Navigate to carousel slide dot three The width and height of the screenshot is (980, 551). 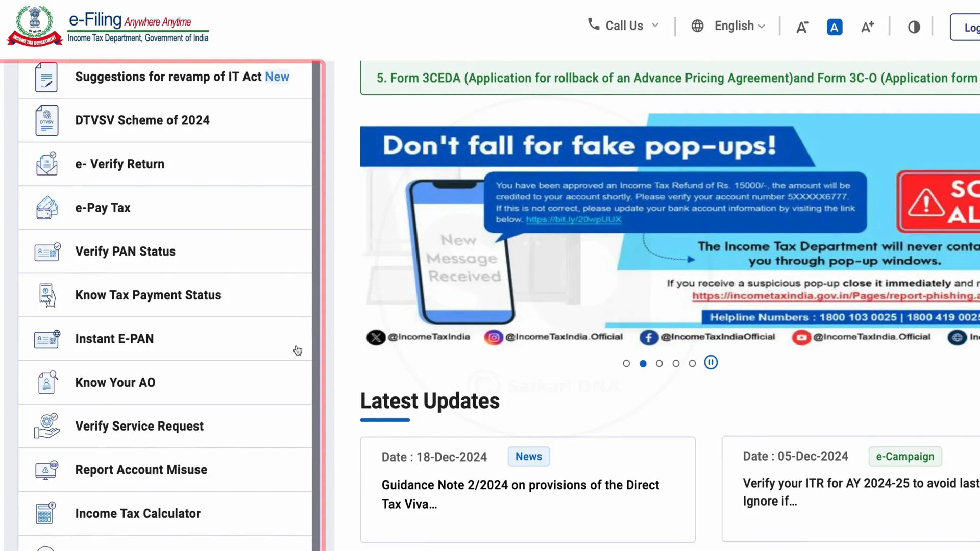click(659, 363)
